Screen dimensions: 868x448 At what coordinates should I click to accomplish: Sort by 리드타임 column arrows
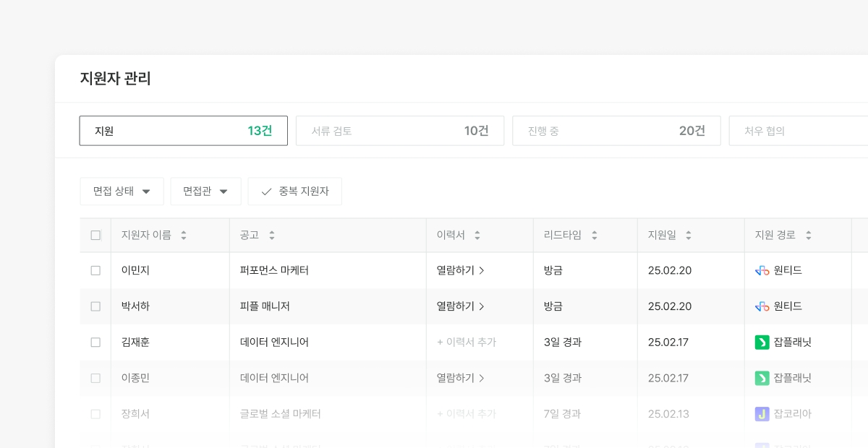pyautogui.click(x=595, y=236)
